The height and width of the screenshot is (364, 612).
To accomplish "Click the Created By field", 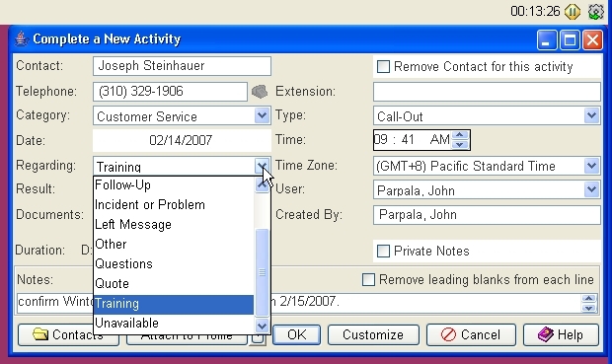I will pos(487,215).
